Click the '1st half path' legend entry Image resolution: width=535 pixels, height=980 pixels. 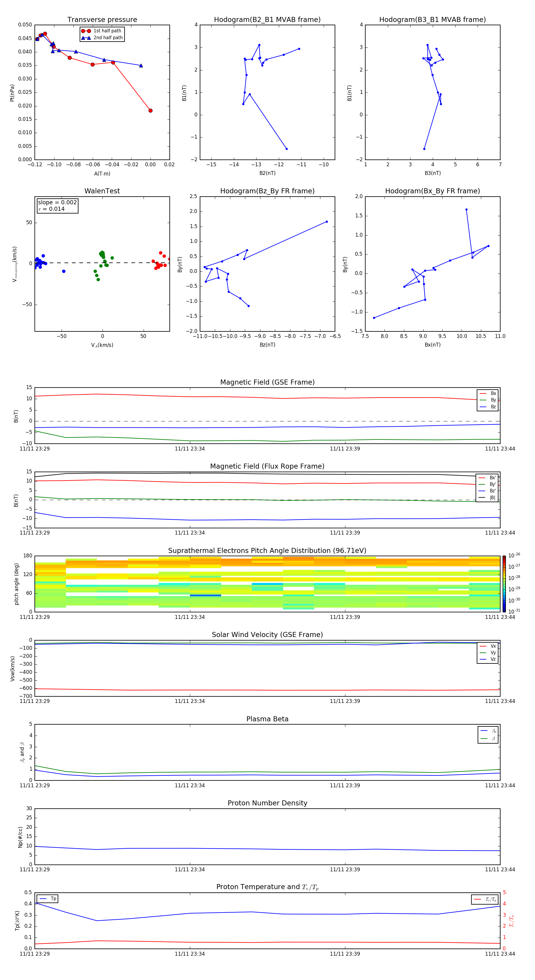(102, 31)
